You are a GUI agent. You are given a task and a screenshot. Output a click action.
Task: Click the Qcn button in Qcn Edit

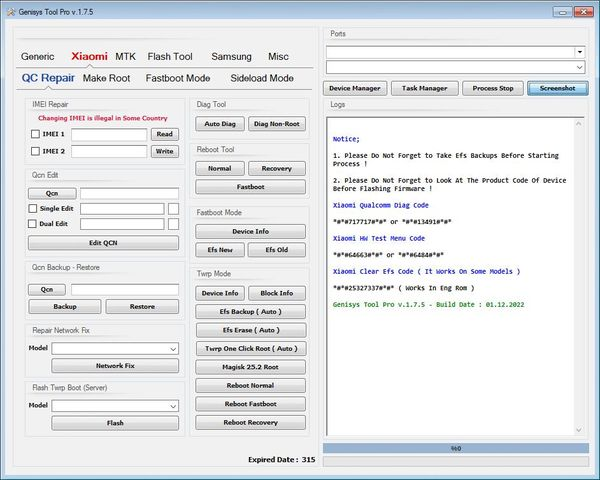(x=52, y=193)
